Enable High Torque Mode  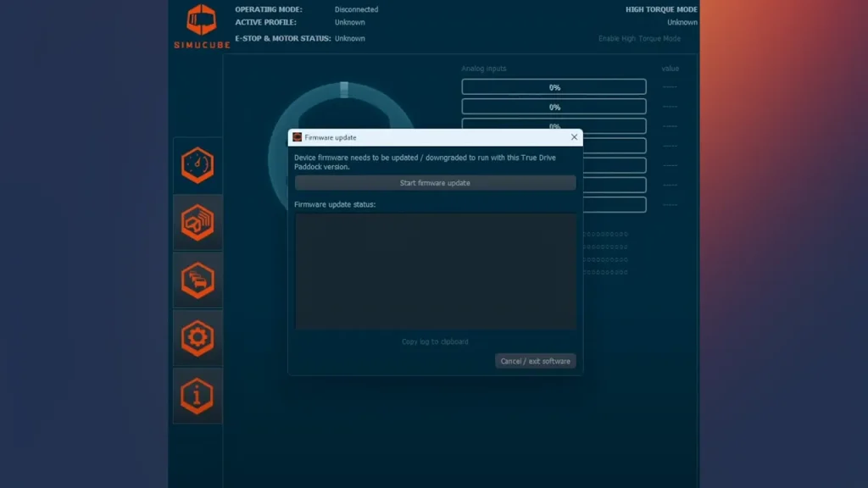coord(640,38)
